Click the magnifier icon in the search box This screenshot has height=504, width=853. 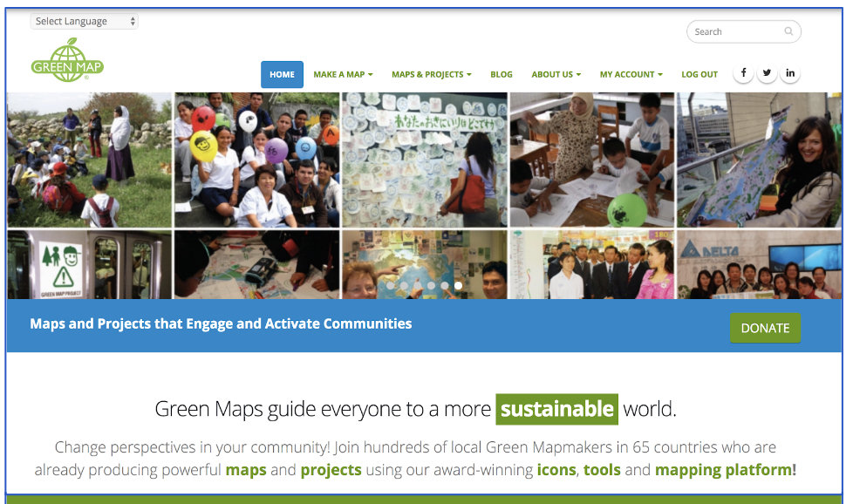788,31
